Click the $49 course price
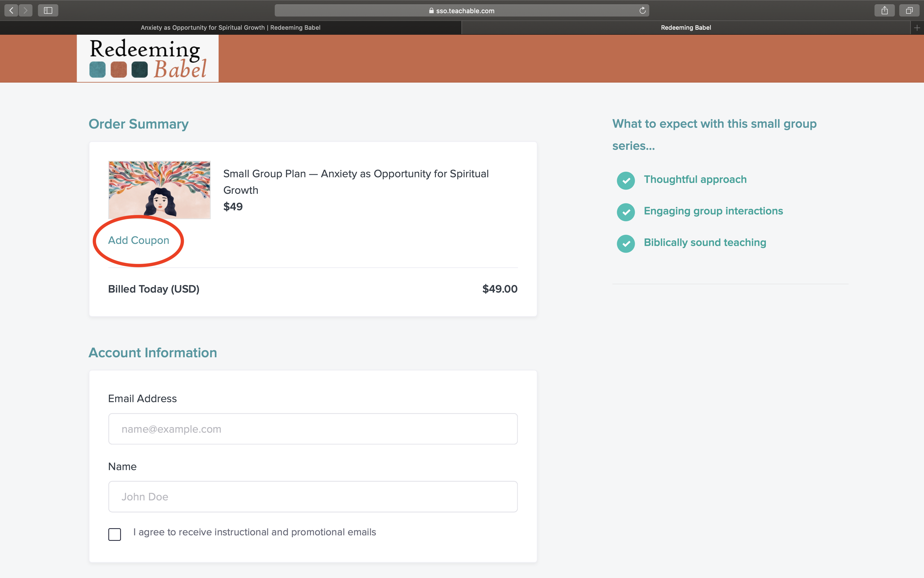The width and height of the screenshot is (924, 578). (233, 207)
